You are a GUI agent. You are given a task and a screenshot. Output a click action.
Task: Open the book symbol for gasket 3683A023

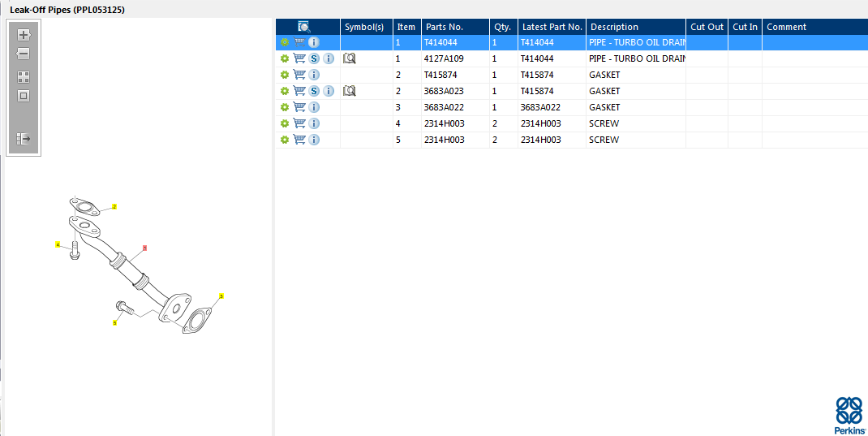350,91
